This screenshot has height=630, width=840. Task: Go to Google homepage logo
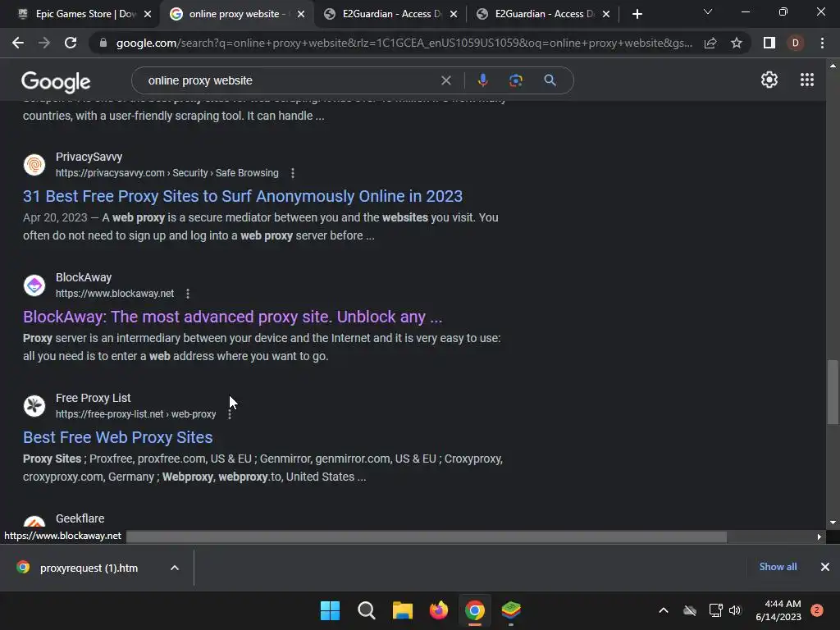pyautogui.click(x=56, y=81)
